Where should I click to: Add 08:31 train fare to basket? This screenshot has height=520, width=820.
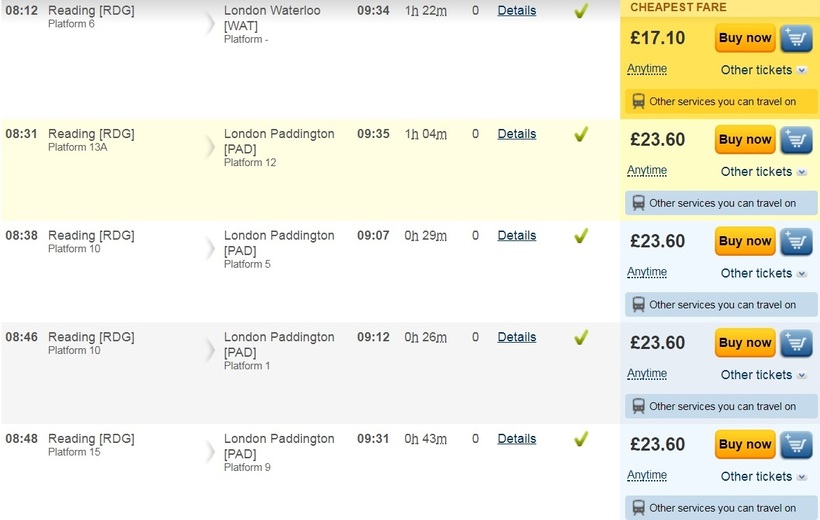coord(796,140)
